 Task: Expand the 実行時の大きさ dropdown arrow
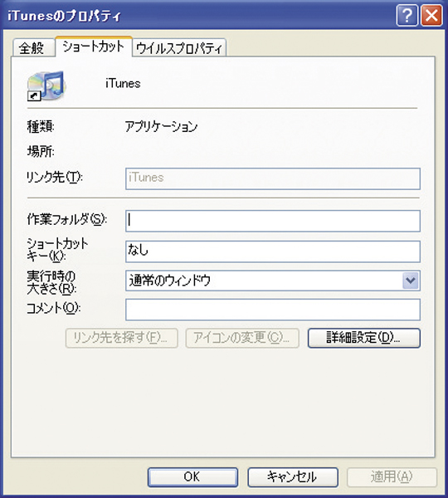[411, 281]
